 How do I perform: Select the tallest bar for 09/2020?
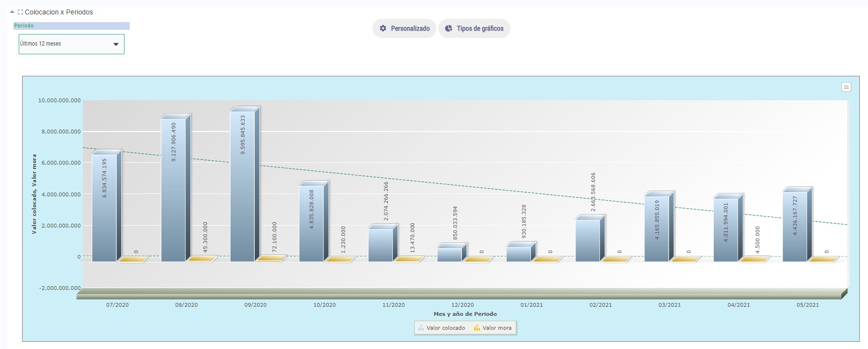pos(242,186)
